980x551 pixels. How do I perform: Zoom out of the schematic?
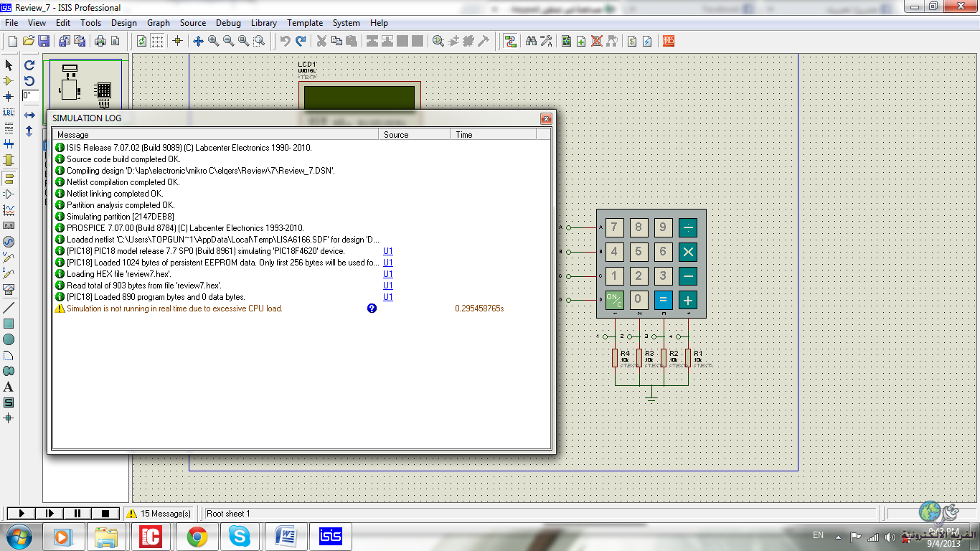(x=229, y=41)
